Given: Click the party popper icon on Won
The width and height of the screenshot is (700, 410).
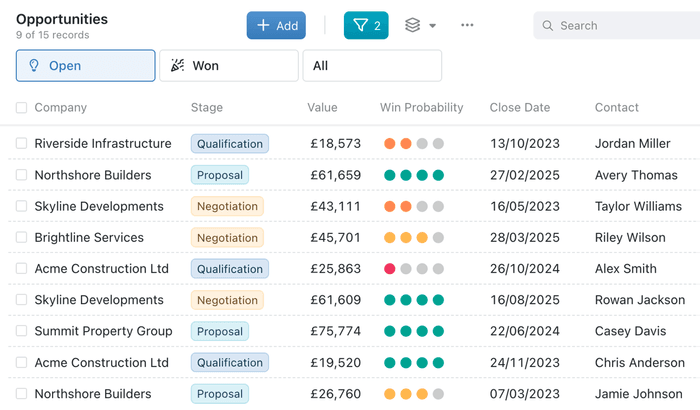Looking at the screenshot, I should (x=177, y=66).
